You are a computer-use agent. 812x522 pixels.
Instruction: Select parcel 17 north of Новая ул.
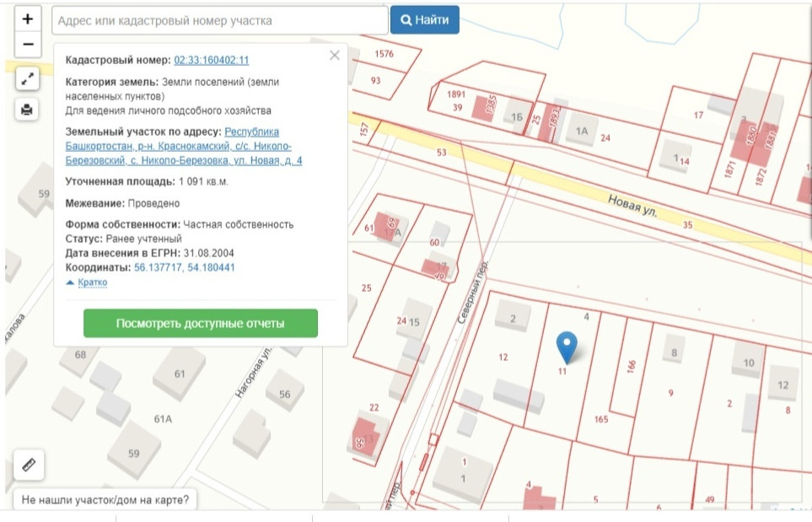point(698,115)
